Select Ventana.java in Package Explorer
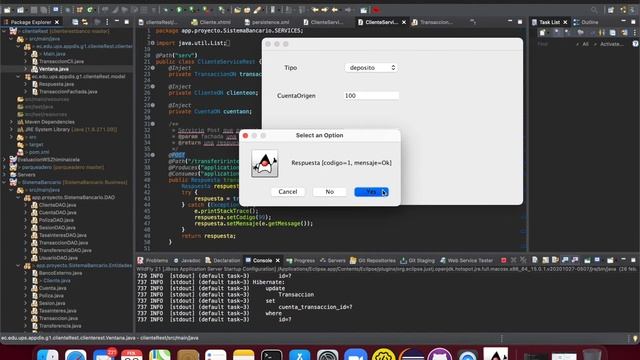640x360 pixels. point(53,69)
